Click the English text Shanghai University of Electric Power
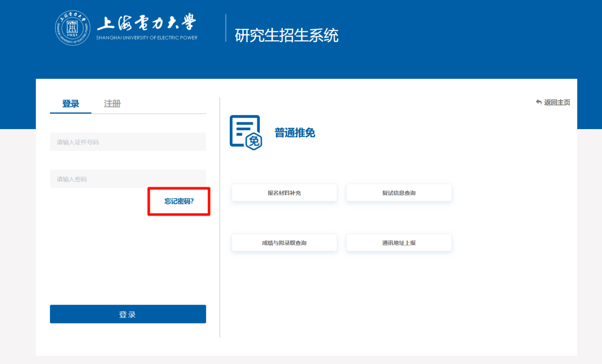The height and width of the screenshot is (364, 602). [147, 38]
